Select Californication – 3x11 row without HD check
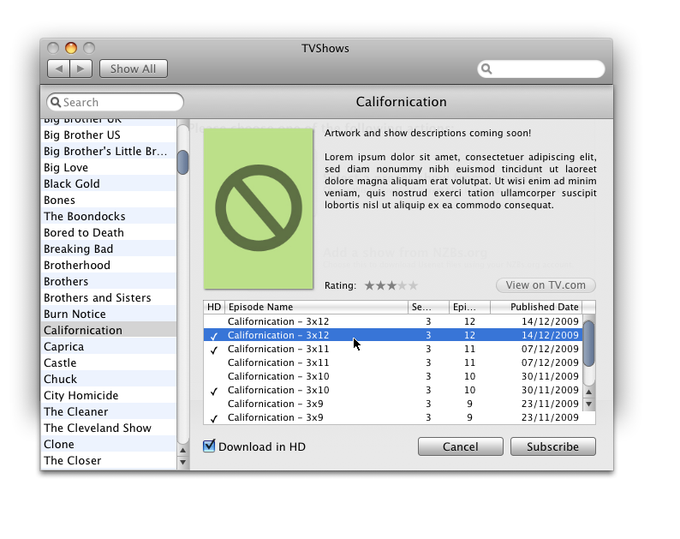 pyautogui.click(x=393, y=363)
